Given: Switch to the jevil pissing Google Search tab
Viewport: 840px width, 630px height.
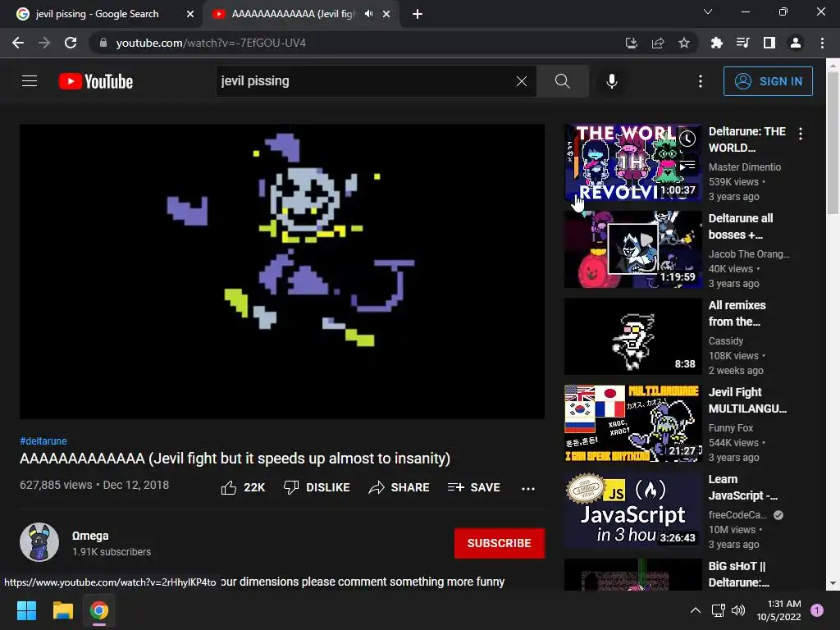Looking at the screenshot, I should tap(99, 14).
